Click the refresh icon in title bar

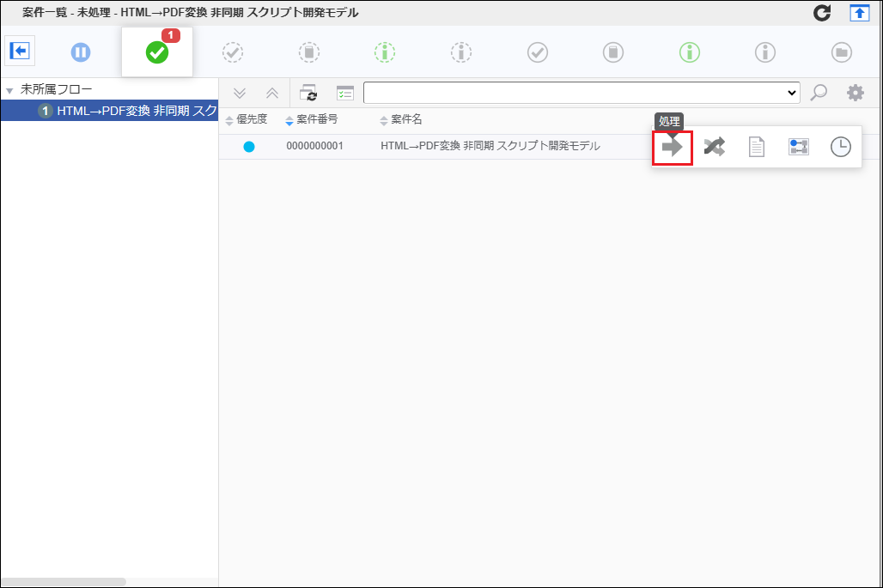coord(822,13)
